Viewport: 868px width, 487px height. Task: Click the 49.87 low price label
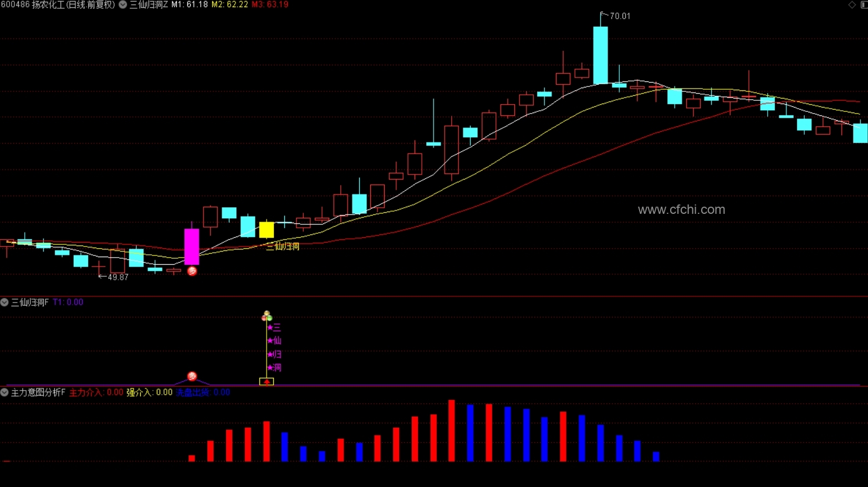(x=118, y=277)
